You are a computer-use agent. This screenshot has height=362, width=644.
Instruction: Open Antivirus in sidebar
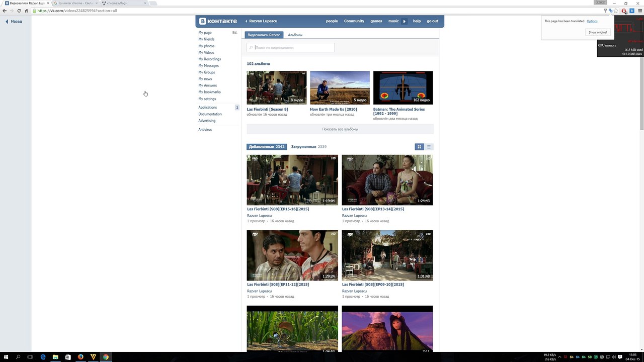205,130
